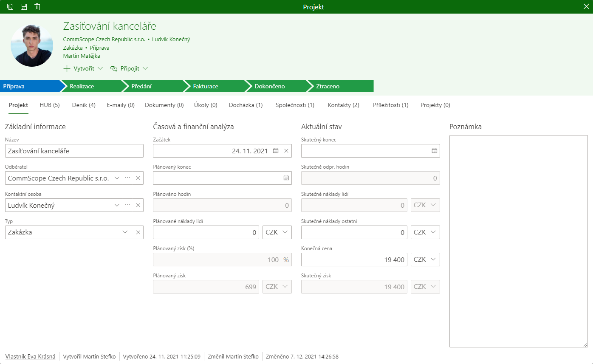This screenshot has height=364, width=593.
Task: Clear the Začátek date value
Action: 286,151
